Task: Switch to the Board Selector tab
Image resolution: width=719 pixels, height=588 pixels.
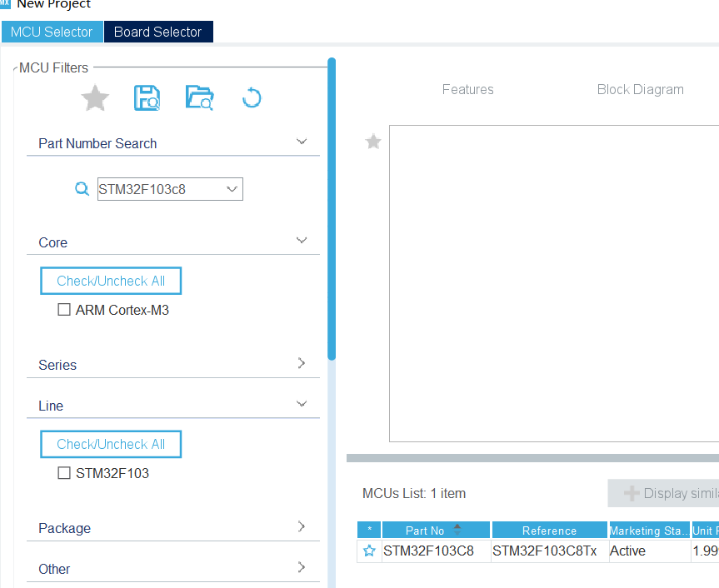Action: (x=158, y=32)
